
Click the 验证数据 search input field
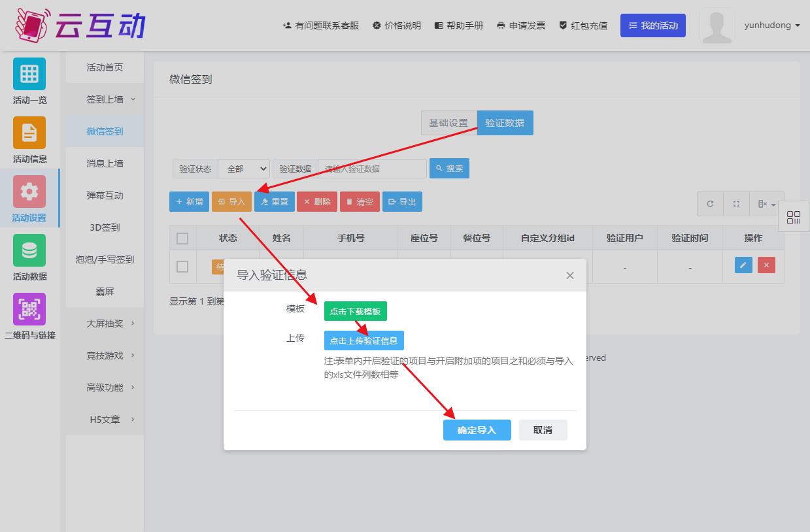(372, 169)
